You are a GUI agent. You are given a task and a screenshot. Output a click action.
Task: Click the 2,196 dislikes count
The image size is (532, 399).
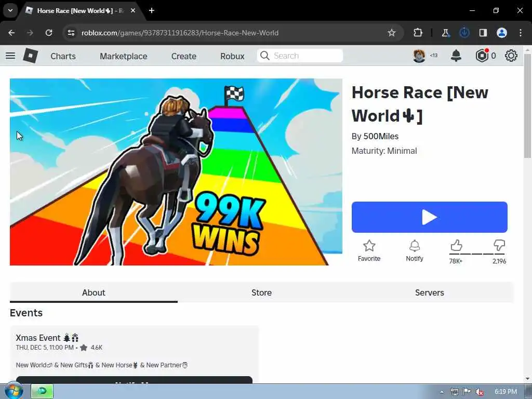[x=499, y=261]
